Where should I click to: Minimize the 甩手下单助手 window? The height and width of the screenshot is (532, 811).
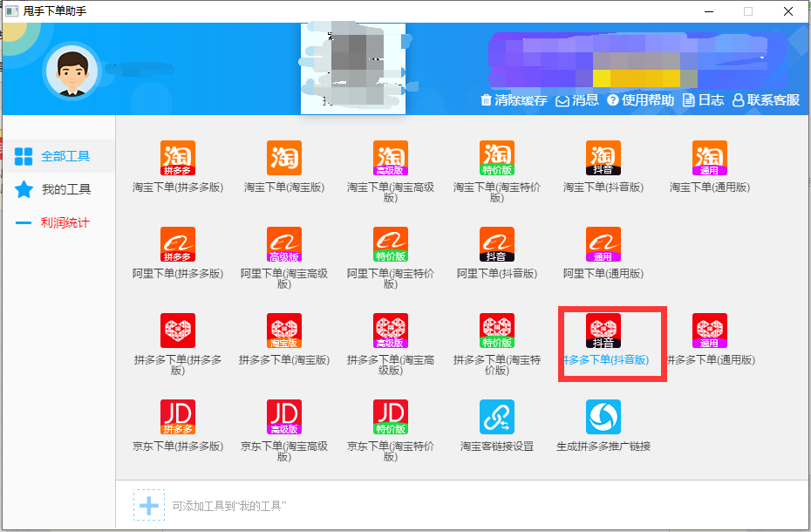click(x=709, y=11)
